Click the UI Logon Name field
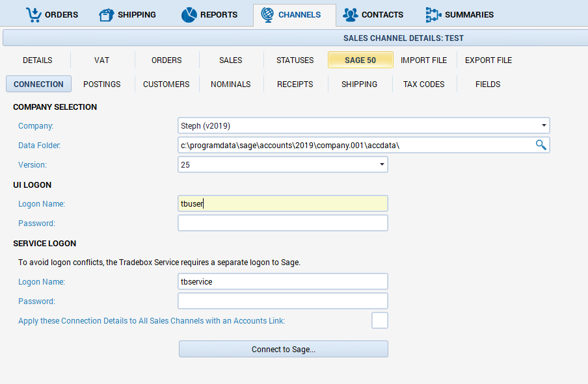Screen dimensions: 588x384 tap(283, 203)
